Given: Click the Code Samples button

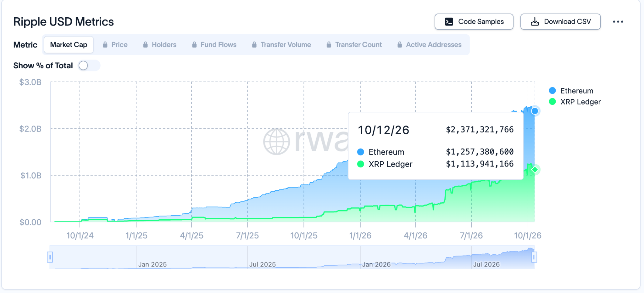Looking at the screenshot, I should pyautogui.click(x=474, y=22).
